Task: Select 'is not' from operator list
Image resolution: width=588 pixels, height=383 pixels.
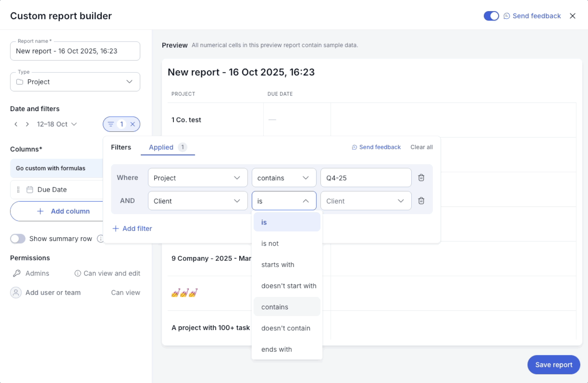Action: click(x=270, y=244)
